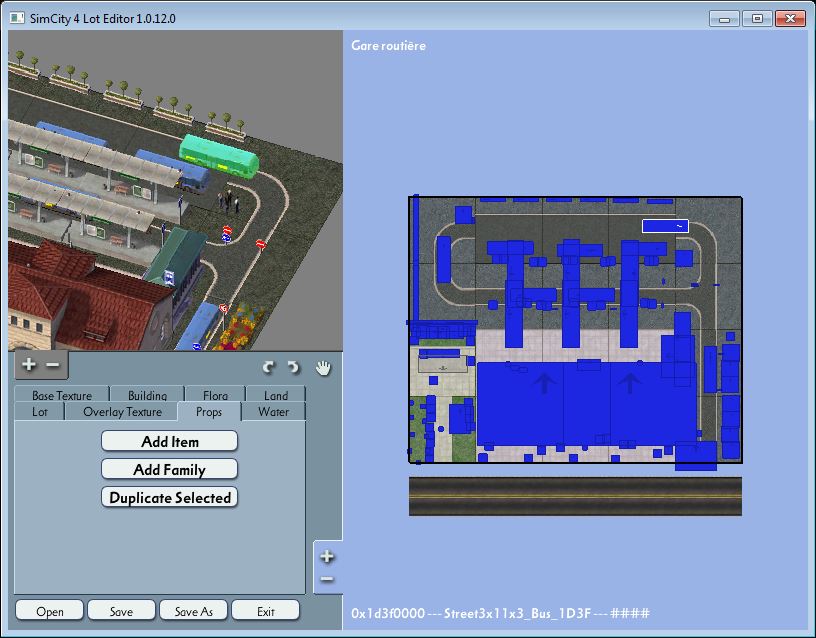816x638 pixels.
Task: Open the Land tab
Action: (276, 395)
